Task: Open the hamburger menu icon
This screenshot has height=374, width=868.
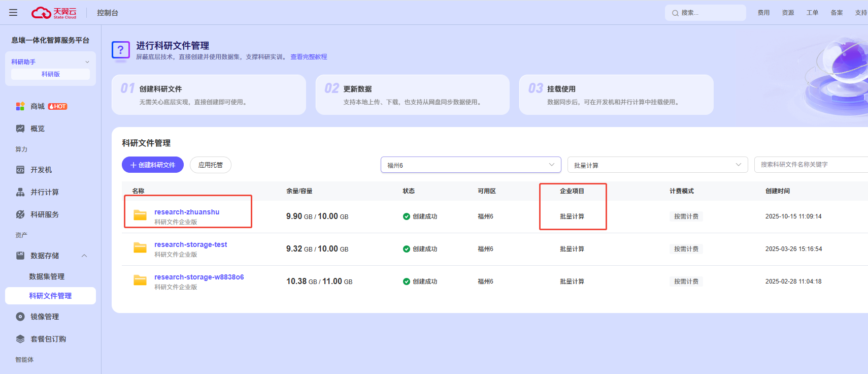Action: pos(13,13)
